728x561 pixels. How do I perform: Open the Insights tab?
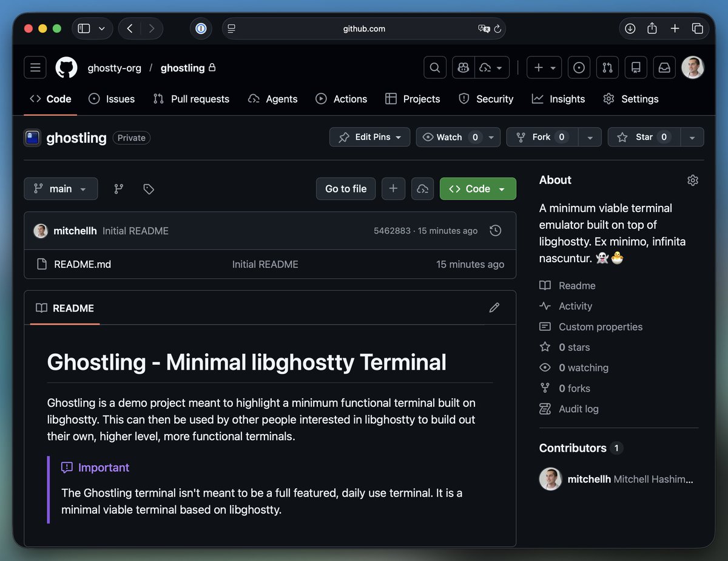[x=559, y=99]
